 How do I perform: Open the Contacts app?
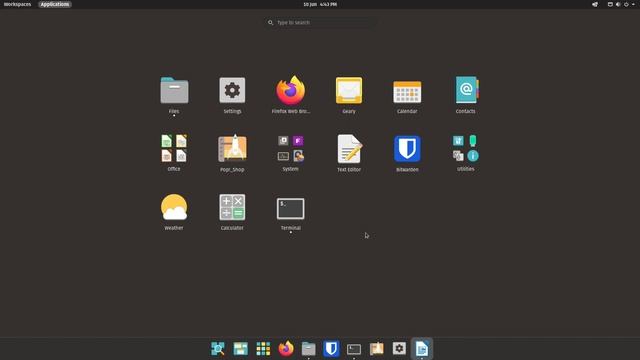point(466,95)
